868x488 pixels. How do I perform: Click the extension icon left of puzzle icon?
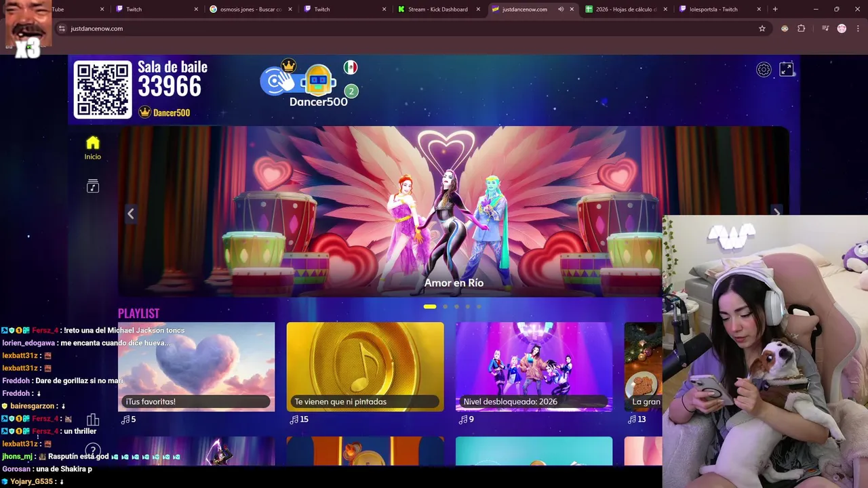pyautogui.click(x=785, y=28)
